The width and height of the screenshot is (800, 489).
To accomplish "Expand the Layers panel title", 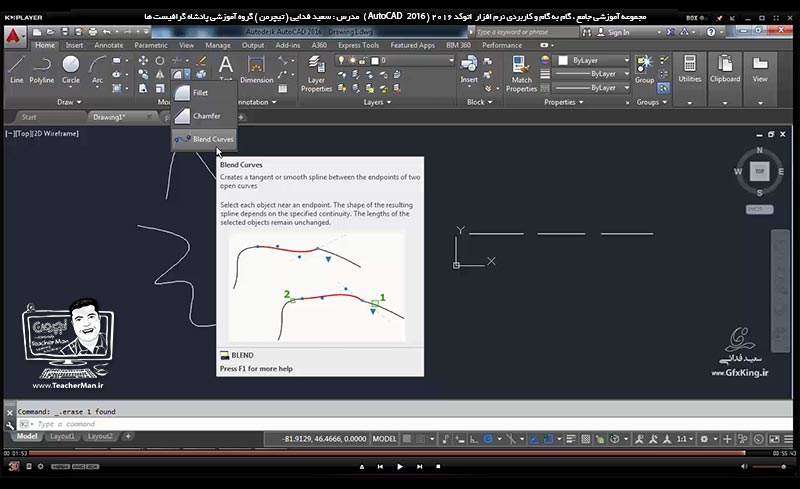I will click(x=377, y=102).
